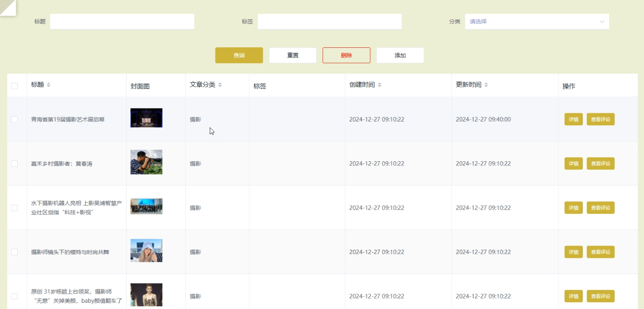
Task: Click title text 青海省第19届摄影艺术展启幕
Action: click(x=68, y=120)
